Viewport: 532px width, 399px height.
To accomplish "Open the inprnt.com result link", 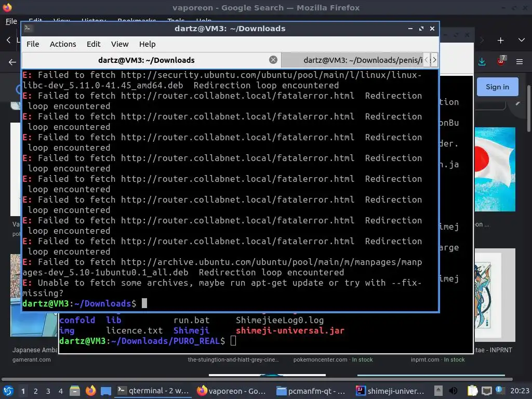I will tap(425, 360).
